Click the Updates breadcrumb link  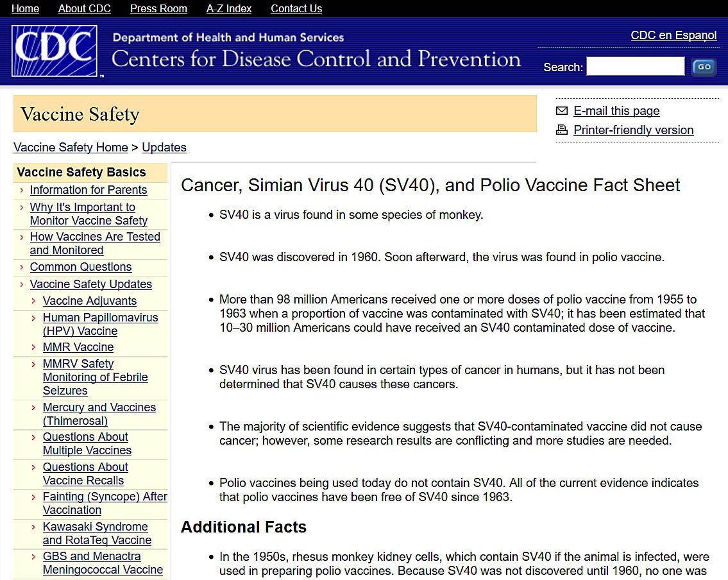[164, 147]
